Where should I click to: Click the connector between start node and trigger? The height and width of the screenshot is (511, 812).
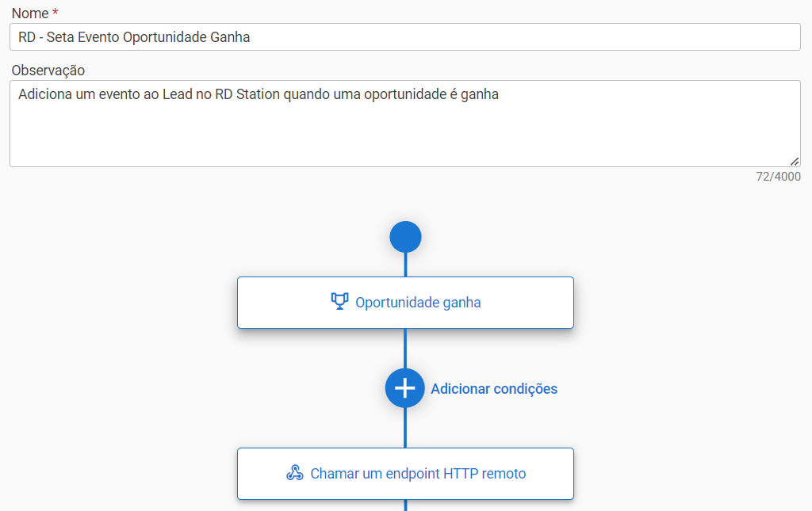(405, 265)
